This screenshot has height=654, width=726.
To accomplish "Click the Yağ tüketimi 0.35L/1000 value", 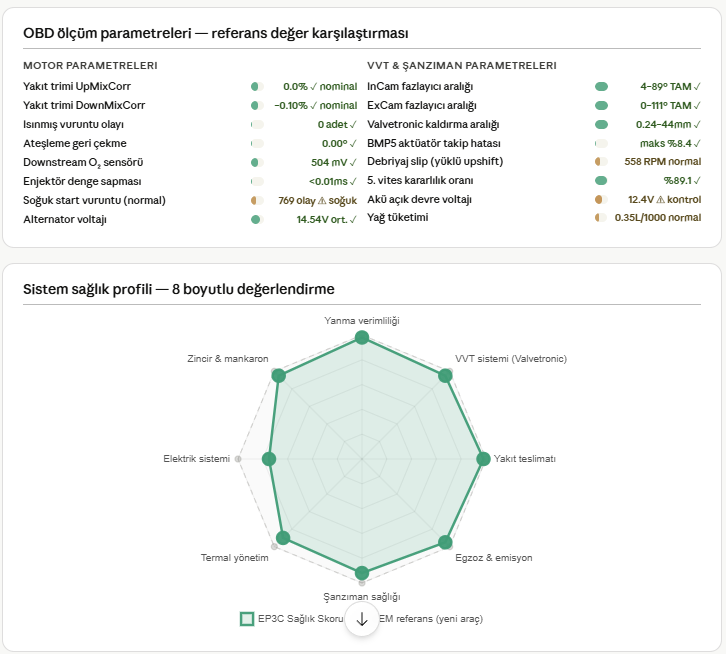I will [x=657, y=218].
